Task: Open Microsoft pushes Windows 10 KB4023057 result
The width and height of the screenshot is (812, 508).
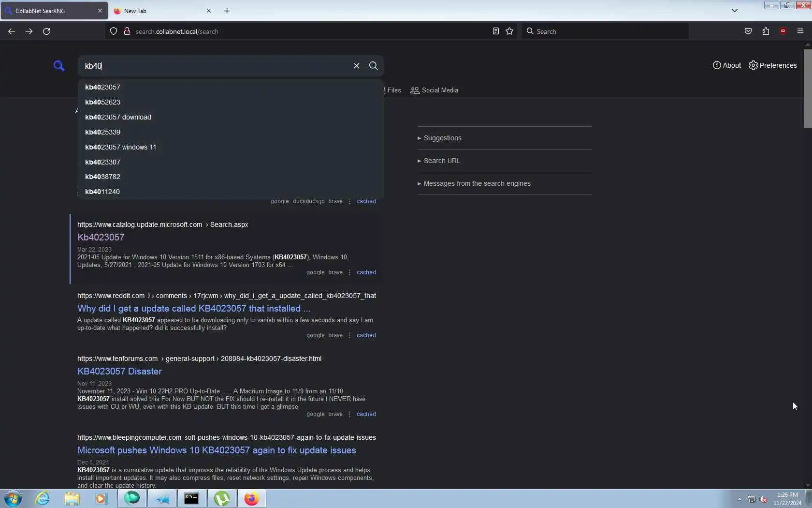Action: 217,450
